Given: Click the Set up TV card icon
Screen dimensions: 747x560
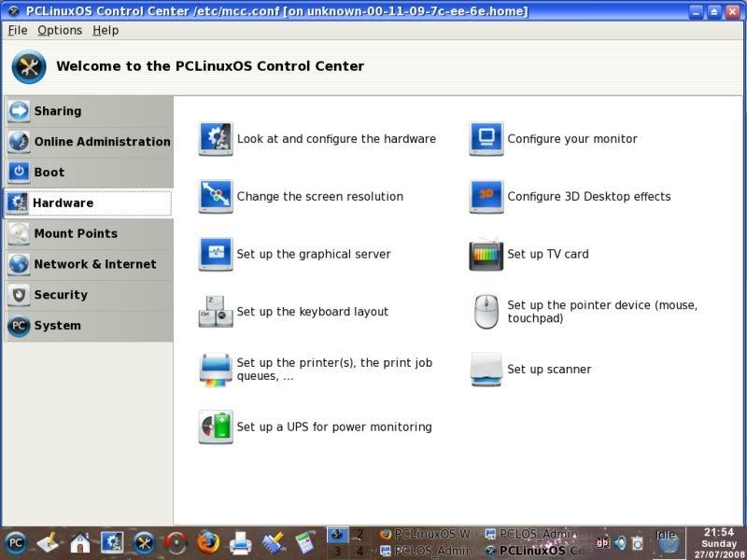Looking at the screenshot, I should click(486, 254).
